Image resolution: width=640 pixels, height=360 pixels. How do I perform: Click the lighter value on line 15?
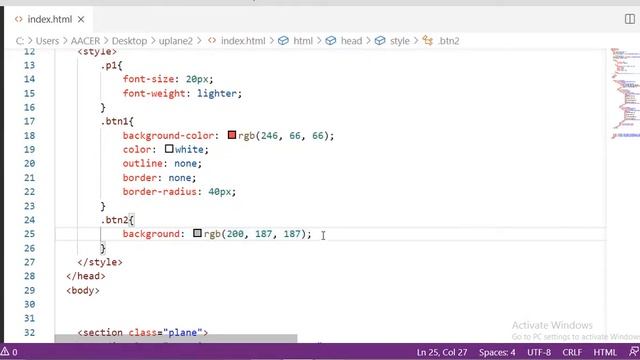pyautogui.click(x=217, y=93)
